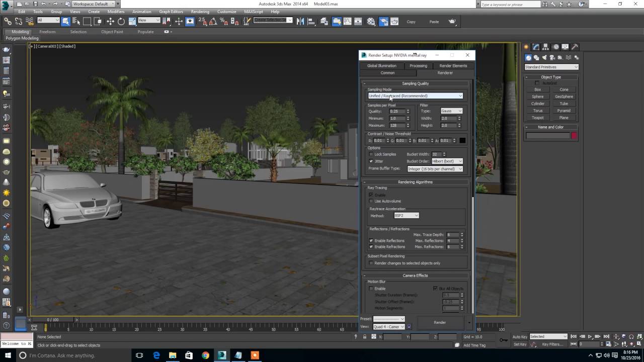The height and width of the screenshot is (362, 644).
Task: Switch to the Global Illumination tab
Action: click(x=381, y=66)
